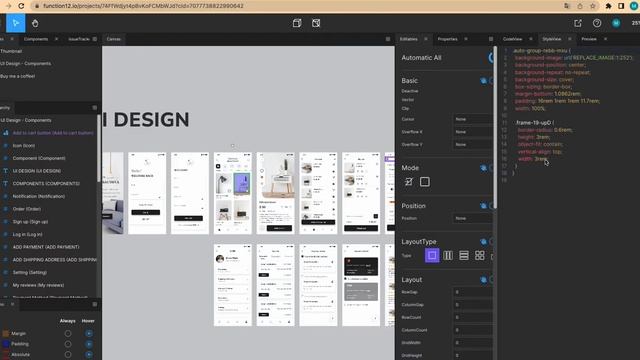Open panel menu icon next to IssueTrack tab
Image resolution: width=640 pixels, height=360 pixels.
click(95, 39)
